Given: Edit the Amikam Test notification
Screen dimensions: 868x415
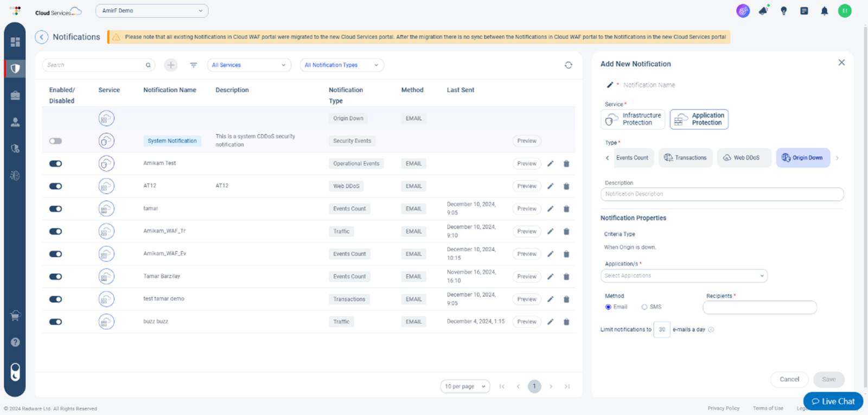Looking at the screenshot, I should [x=550, y=163].
